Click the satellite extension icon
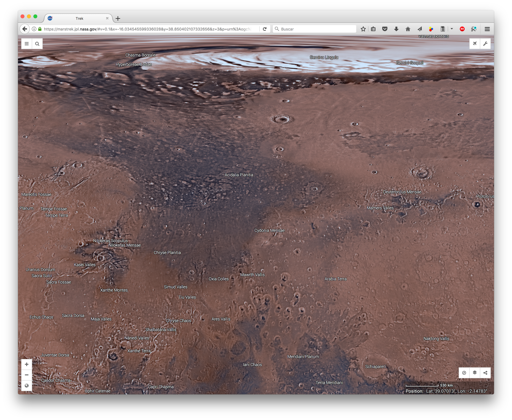512x420 pixels. (473, 29)
